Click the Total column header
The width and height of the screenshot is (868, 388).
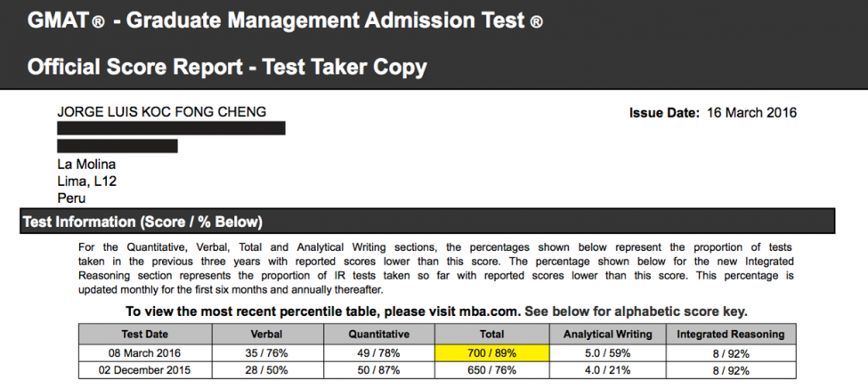click(x=492, y=335)
